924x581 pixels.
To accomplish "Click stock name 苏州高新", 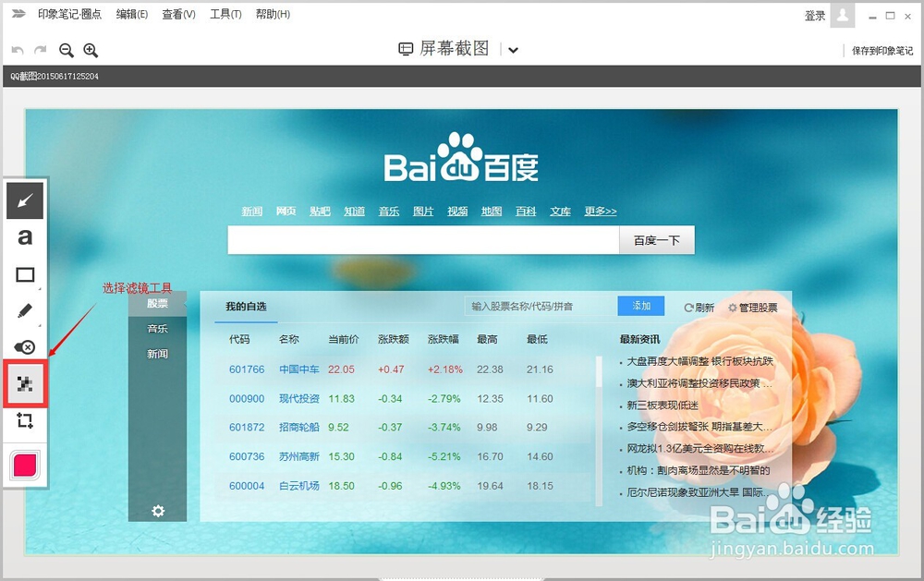I will [x=298, y=456].
